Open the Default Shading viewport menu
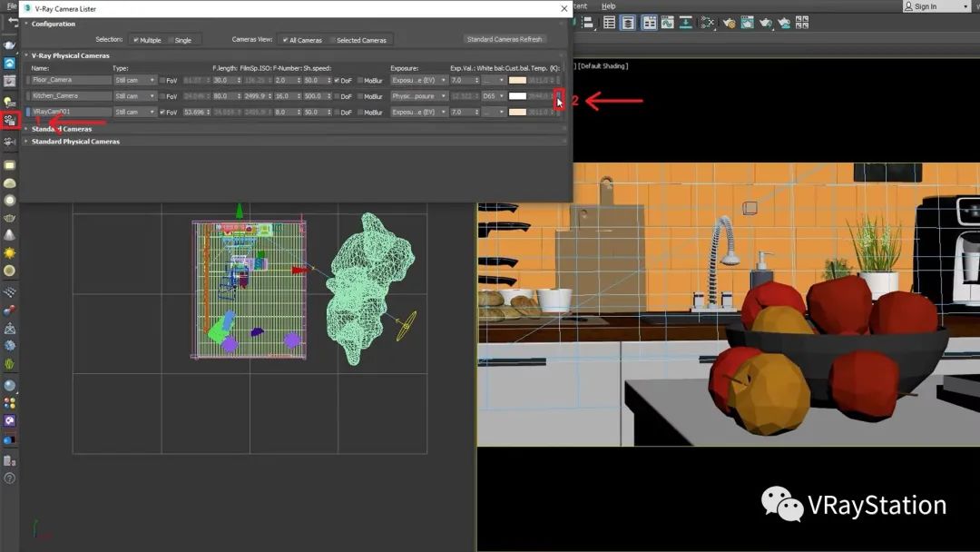The height and width of the screenshot is (552, 980). pyautogui.click(x=603, y=66)
